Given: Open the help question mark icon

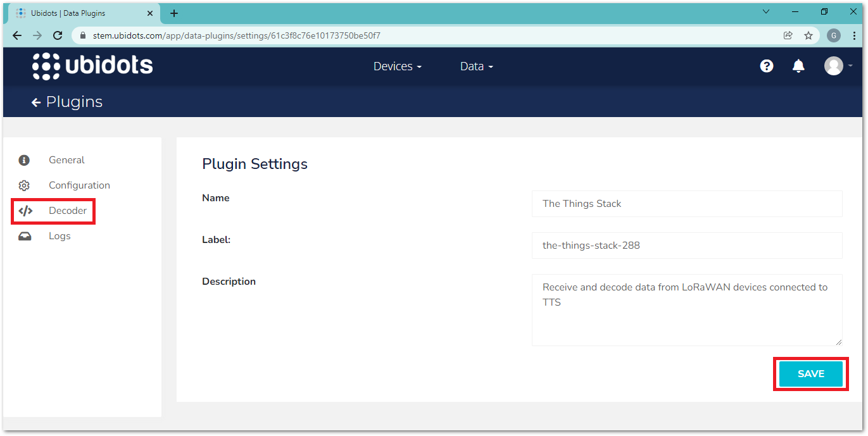Looking at the screenshot, I should click(767, 66).
